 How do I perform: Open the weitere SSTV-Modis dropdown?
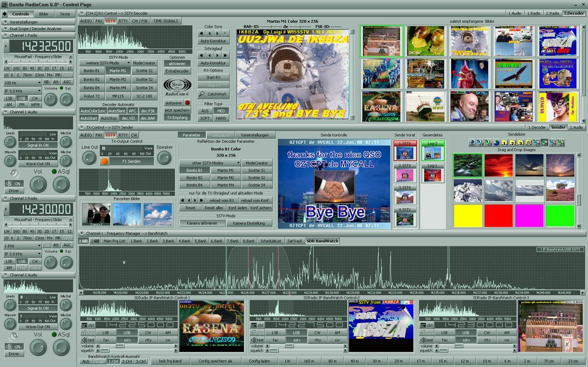point(105,63)
